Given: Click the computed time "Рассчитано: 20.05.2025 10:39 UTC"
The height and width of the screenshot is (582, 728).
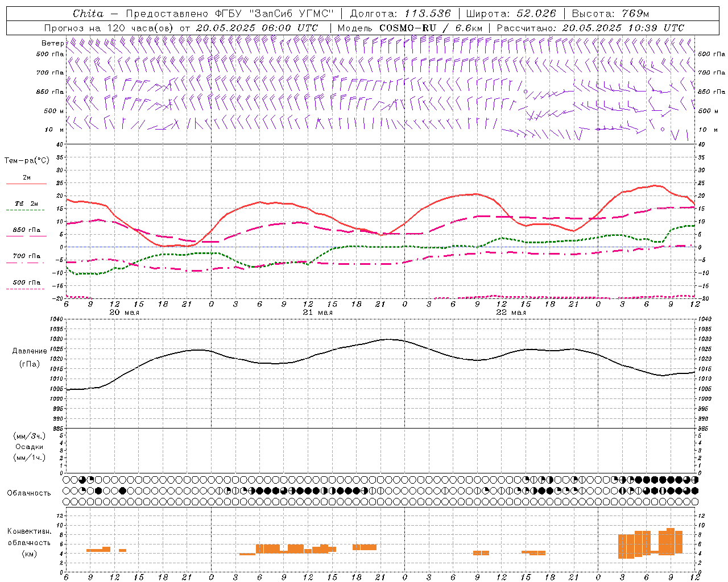Looking at the screenshot, I should coord(590,28).
